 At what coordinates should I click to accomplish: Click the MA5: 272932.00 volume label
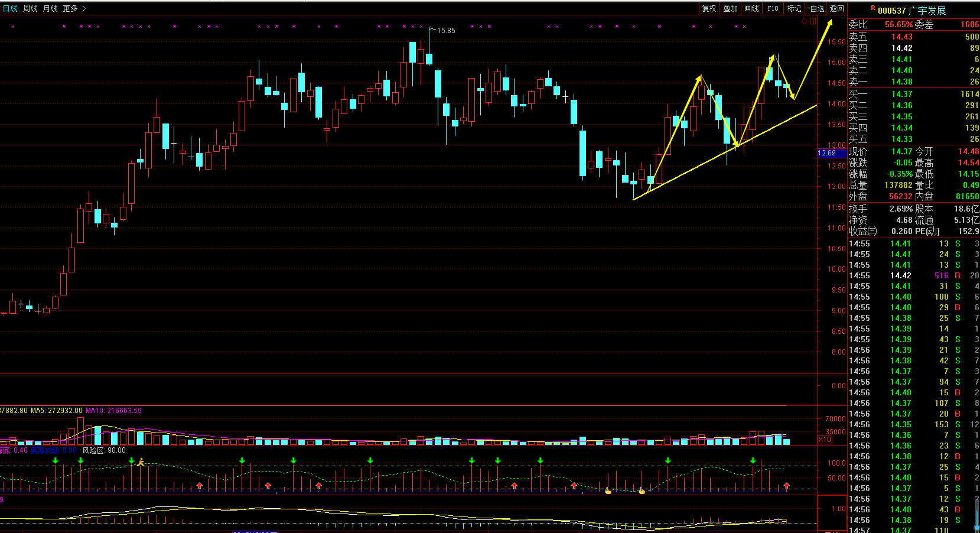click(x=57, y=411)
